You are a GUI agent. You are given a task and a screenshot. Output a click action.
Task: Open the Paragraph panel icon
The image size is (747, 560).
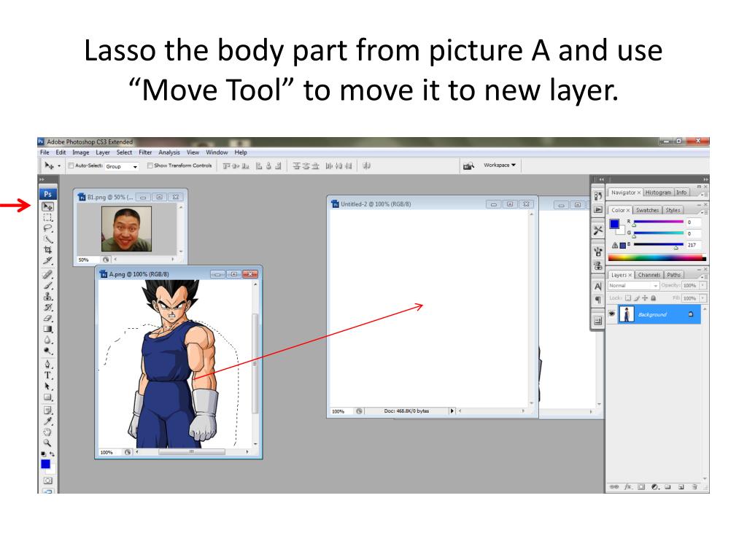pyautogui.click(x=598, y=300)
